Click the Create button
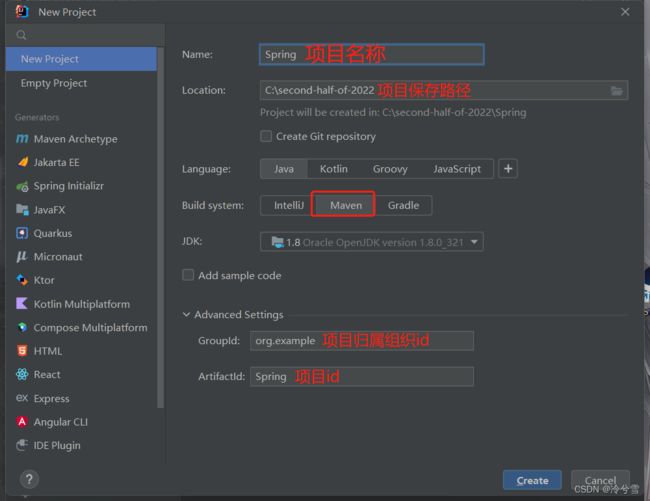The height and width of the screenshot is (501, 650). 532,480
